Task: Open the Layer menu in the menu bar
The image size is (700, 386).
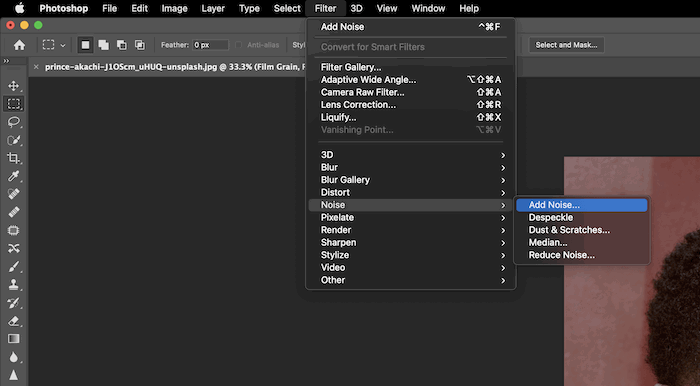Action: (x=213, y=8)
